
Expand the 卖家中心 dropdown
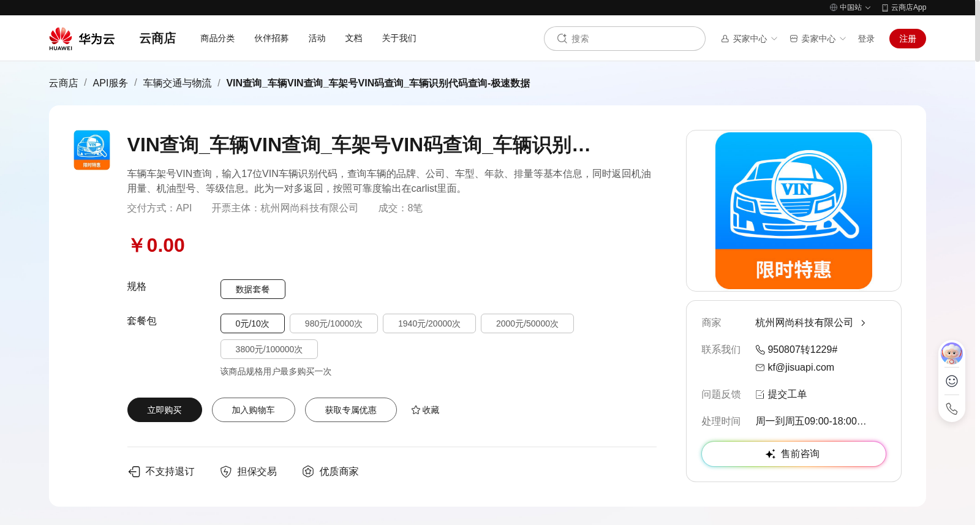tap(843, 39)
